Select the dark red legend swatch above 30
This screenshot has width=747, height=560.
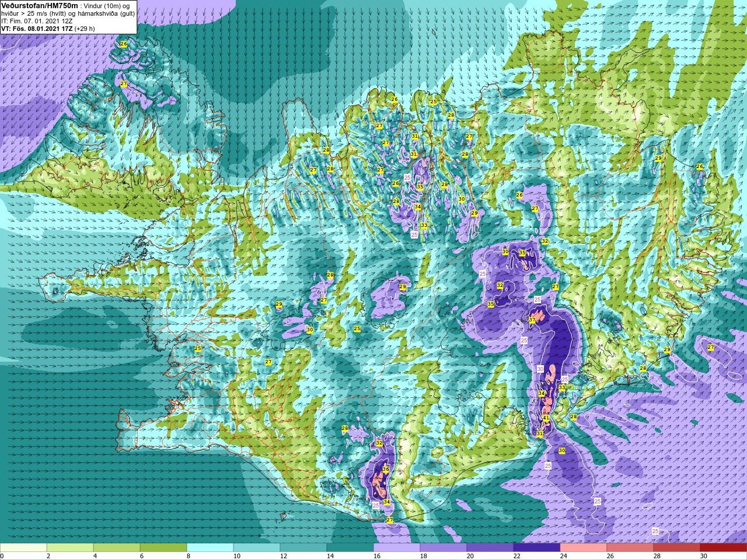[724, 548]
